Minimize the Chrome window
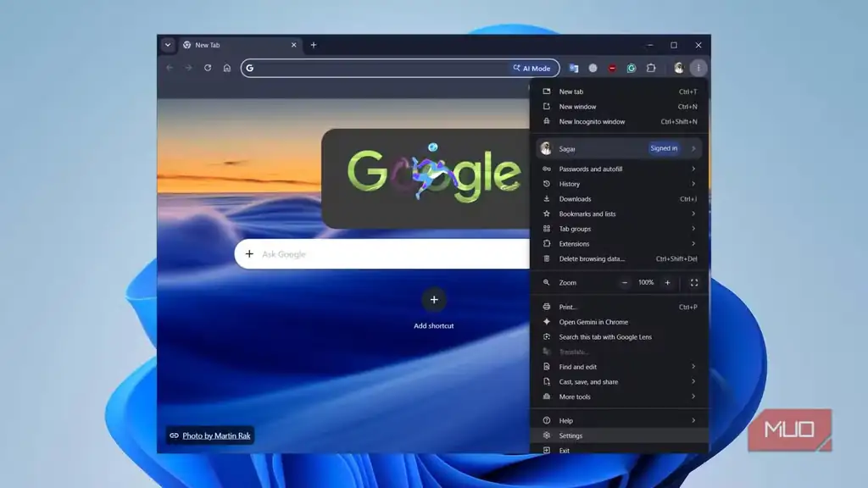 pyautogui.click(x=650, y=45)
